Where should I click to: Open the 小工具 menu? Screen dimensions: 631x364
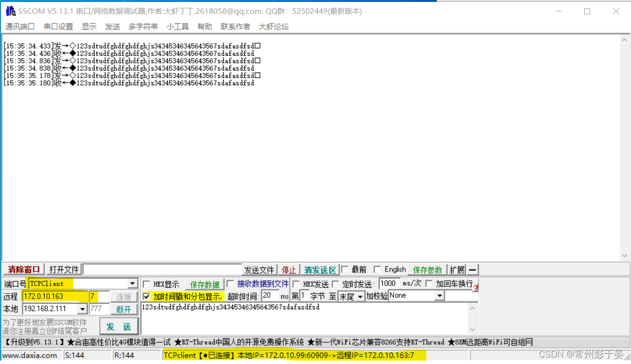[x=177, y=27]
